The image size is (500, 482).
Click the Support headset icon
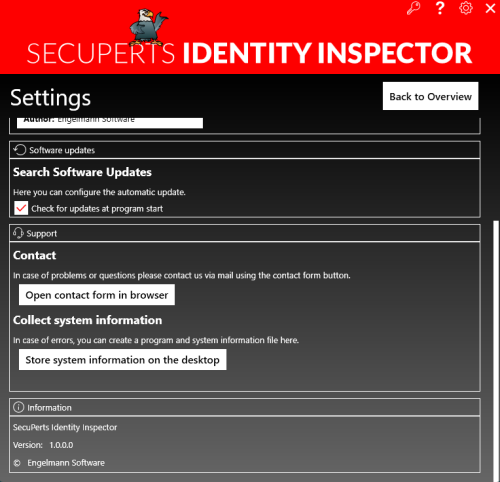[x=18, y=233]
